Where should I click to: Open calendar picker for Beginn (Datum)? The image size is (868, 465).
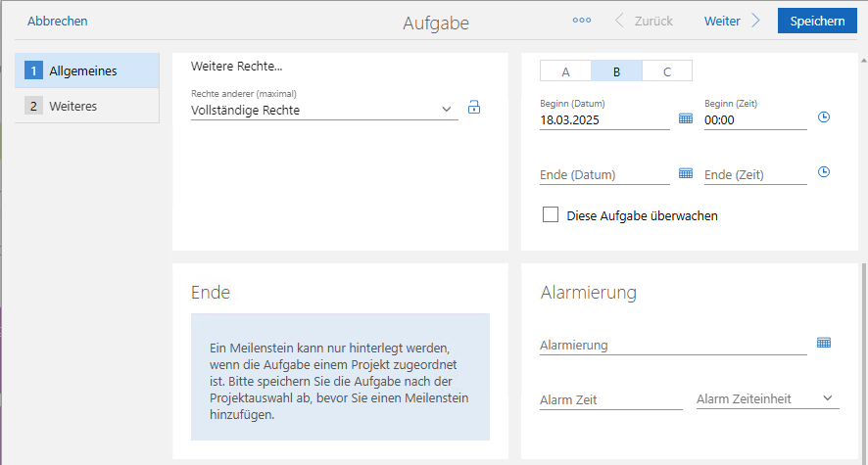click(x=686, y=118)
